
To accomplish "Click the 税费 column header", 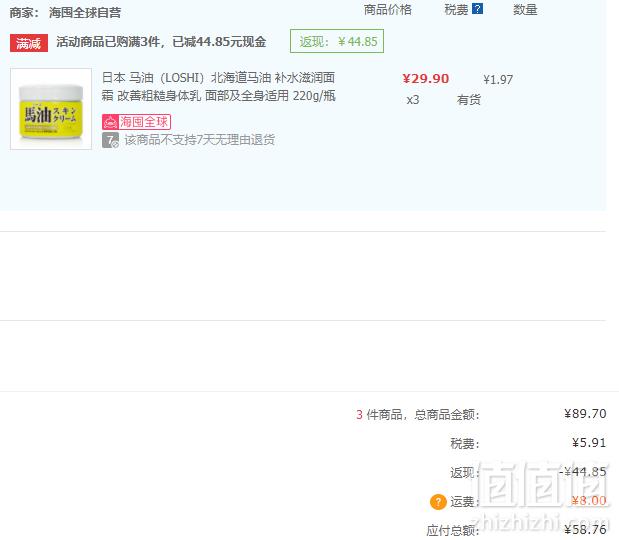I will [456, 9].
